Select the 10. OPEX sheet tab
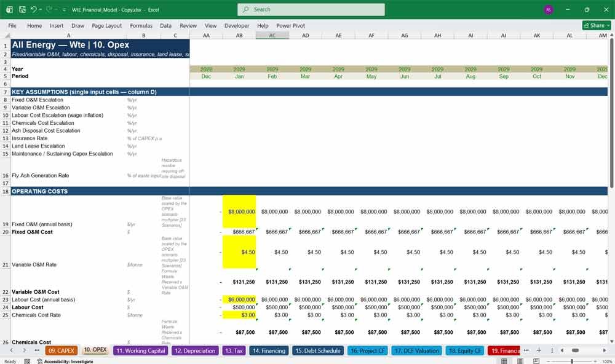Image resolution: width=615 pixels, height=364 pixels. (95, 350)
